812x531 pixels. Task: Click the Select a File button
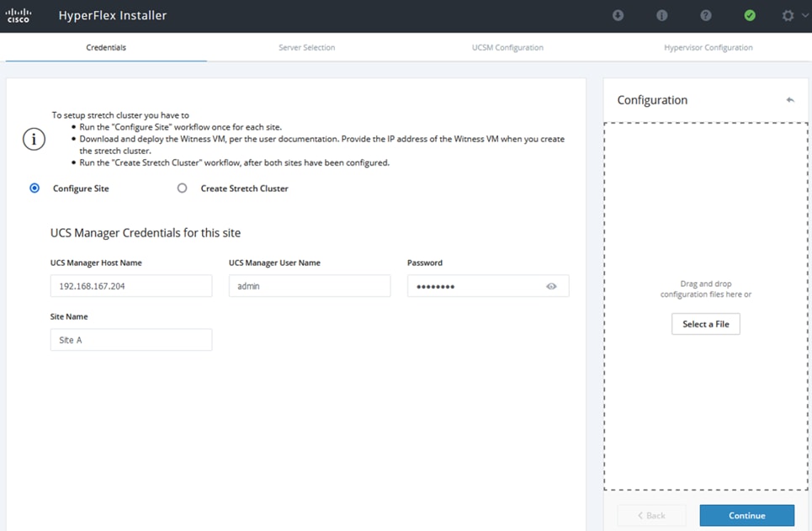(705, 324)
